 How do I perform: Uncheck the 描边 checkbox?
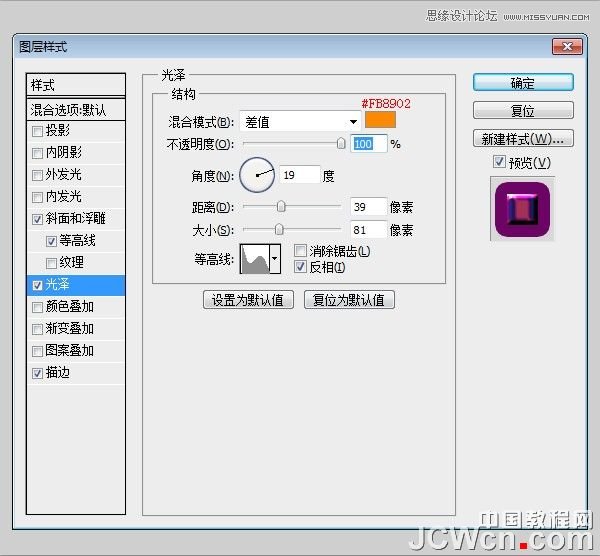(37, 373)
